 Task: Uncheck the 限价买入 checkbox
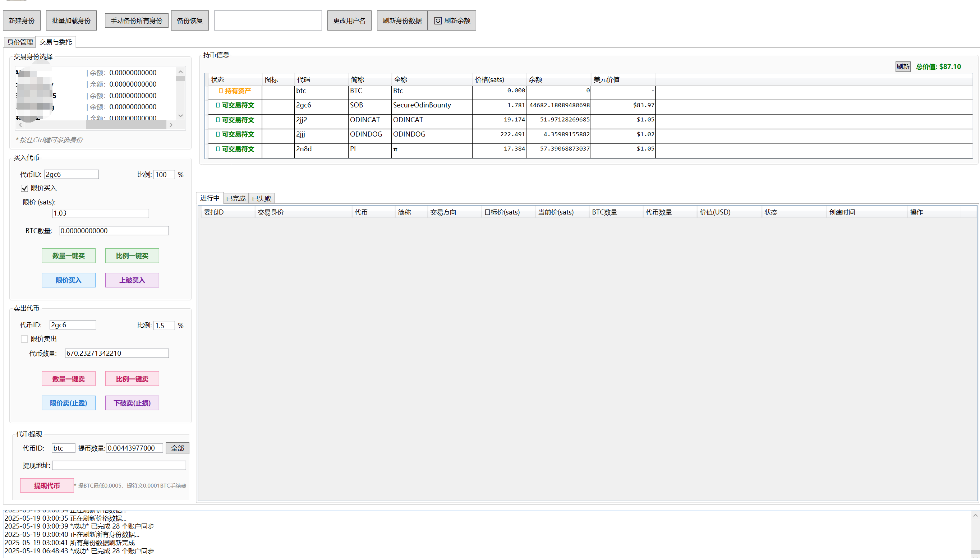pos(24,188)
